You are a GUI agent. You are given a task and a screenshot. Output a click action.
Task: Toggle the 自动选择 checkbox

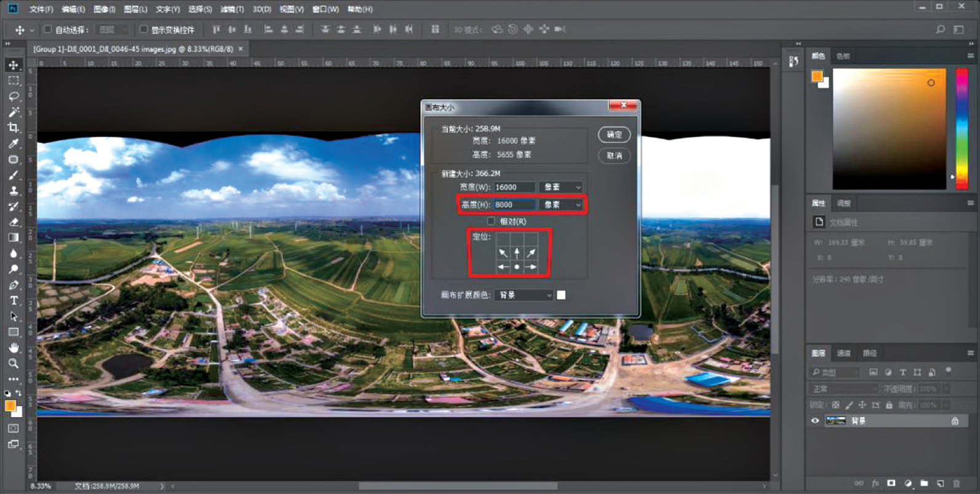[x=47, y=29]
